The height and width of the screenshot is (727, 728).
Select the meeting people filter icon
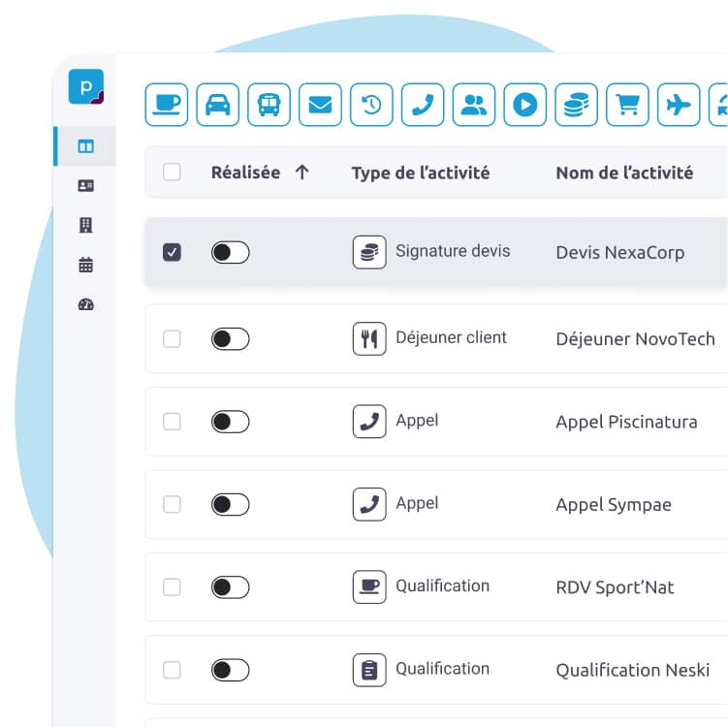coord(473,105)
